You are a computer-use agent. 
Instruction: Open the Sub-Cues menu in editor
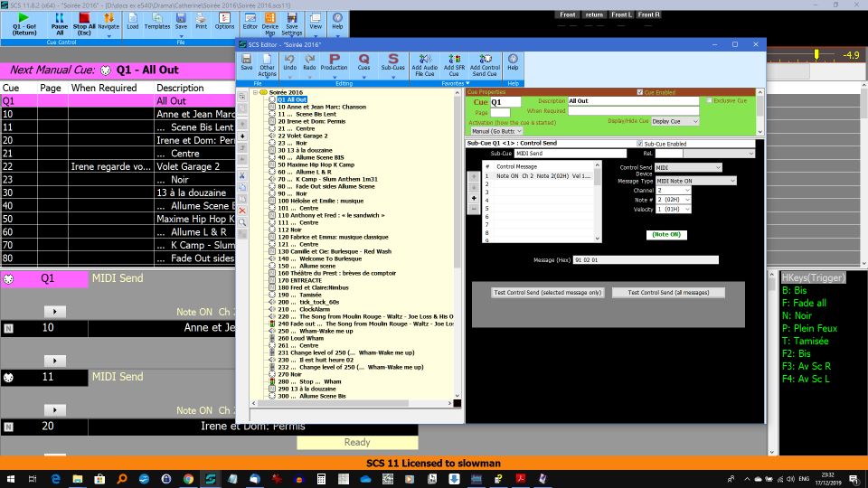(392, 62)
